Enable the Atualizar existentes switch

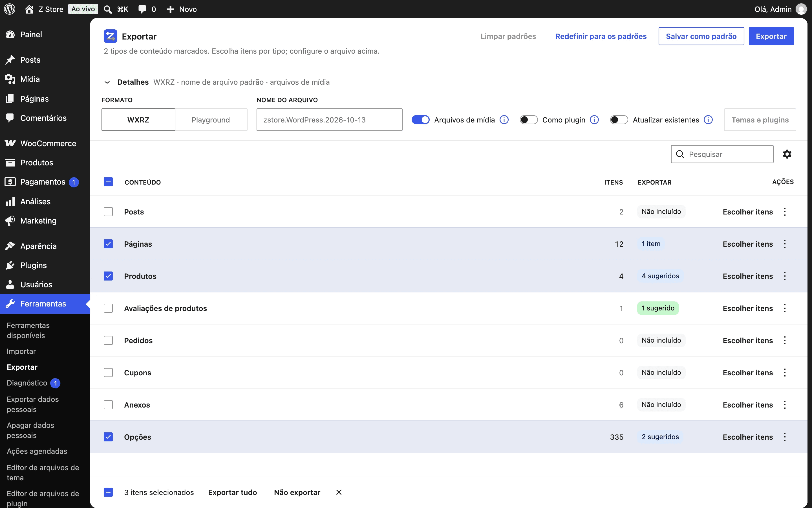coord(619,120)
